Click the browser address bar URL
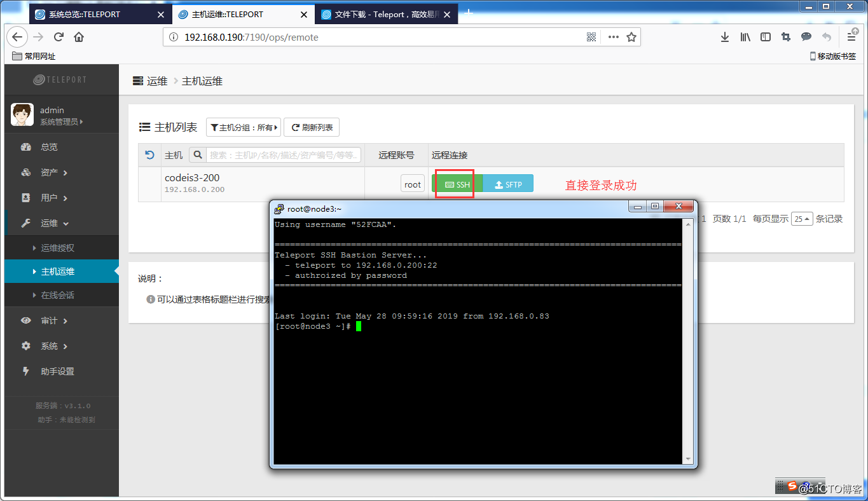The image size is (868, 501). (251, 37)
